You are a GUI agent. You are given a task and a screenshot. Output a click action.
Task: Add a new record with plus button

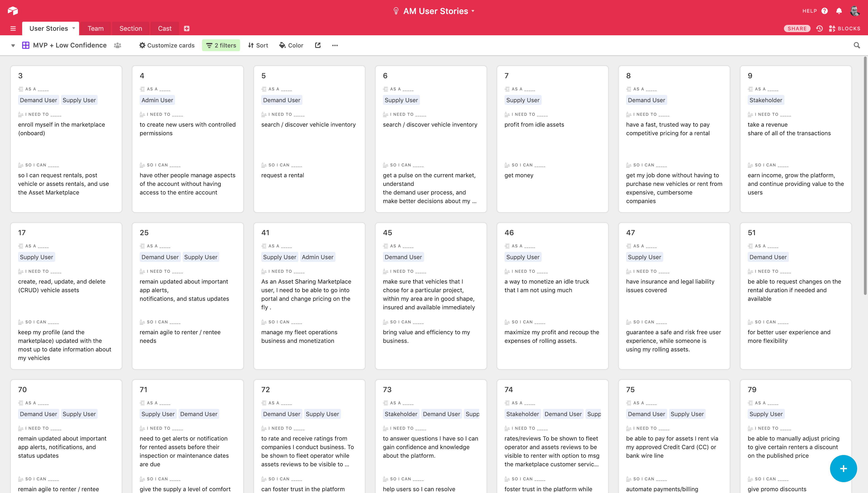(x=843, y=468)
